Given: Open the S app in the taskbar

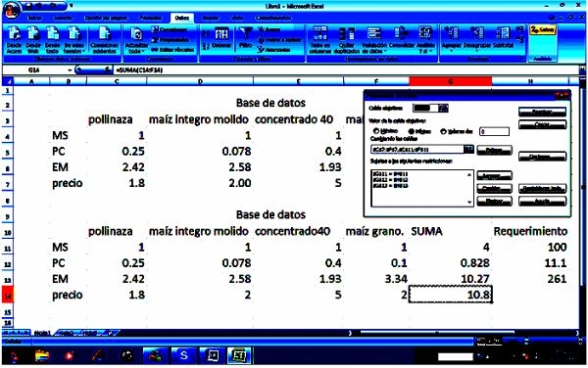Looking at the screenshot, I should tap(184, 355).
